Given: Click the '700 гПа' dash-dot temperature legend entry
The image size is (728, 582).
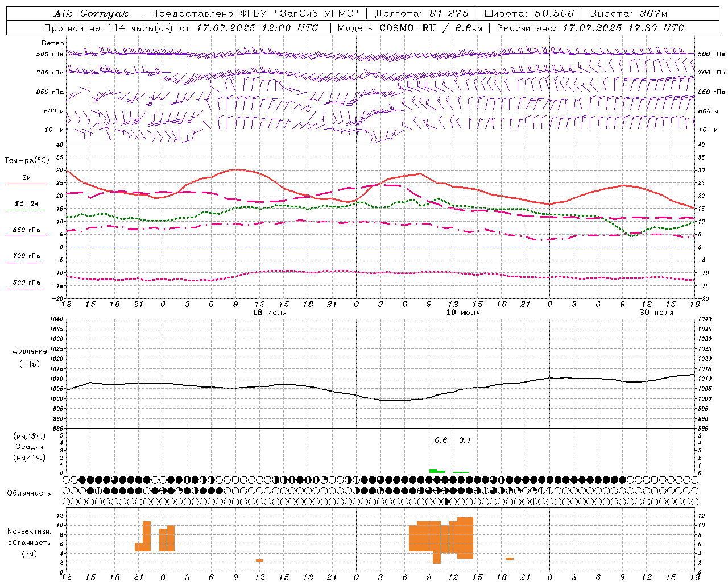Looking at the screenshot, I should (x=27, y=256).
